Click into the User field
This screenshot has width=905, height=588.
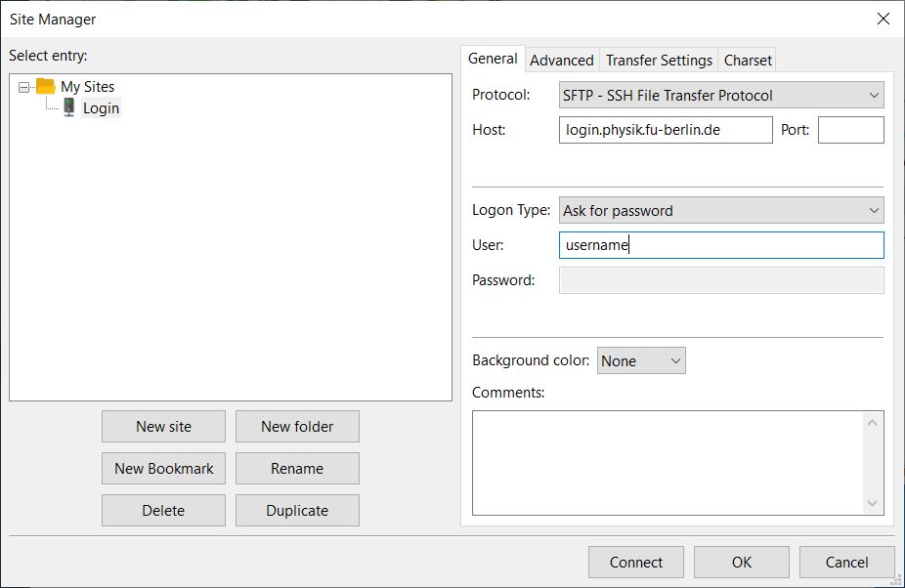coord(721,245)
